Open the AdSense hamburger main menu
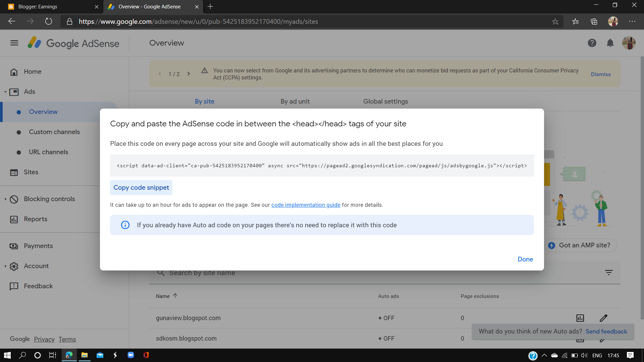 tap(14, 43)
